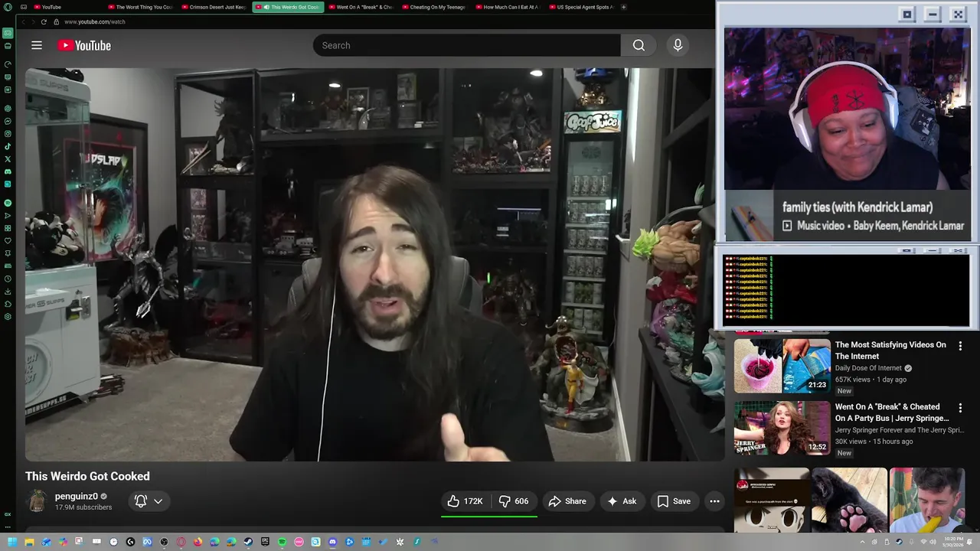Start voice search with microphone icon
Viewport: 980px width, 551px height.
[x=678, y=45]
